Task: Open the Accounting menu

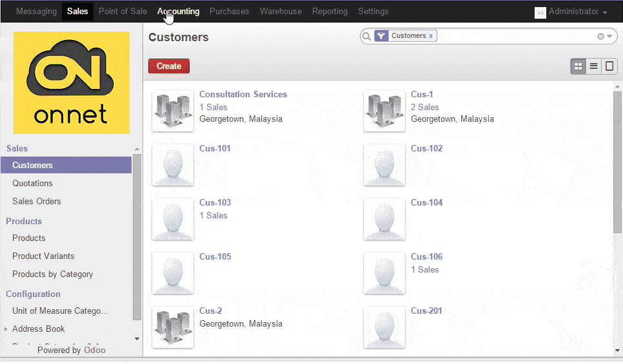Action: [x=178, y=12]
